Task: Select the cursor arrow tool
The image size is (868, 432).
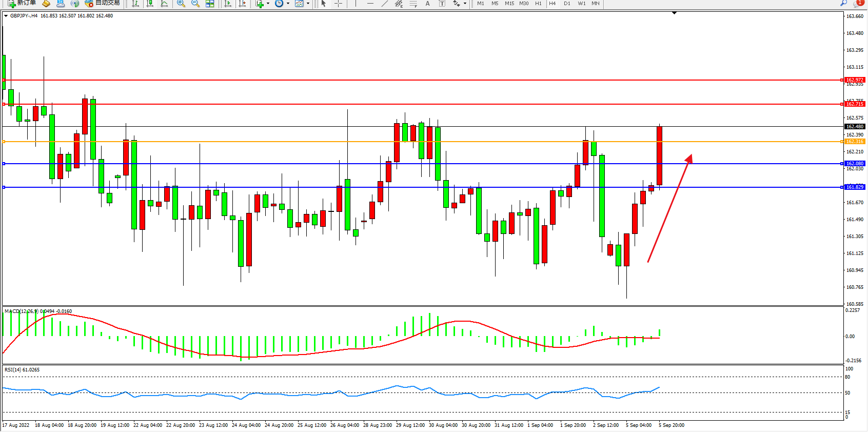Action: [324, 3]
